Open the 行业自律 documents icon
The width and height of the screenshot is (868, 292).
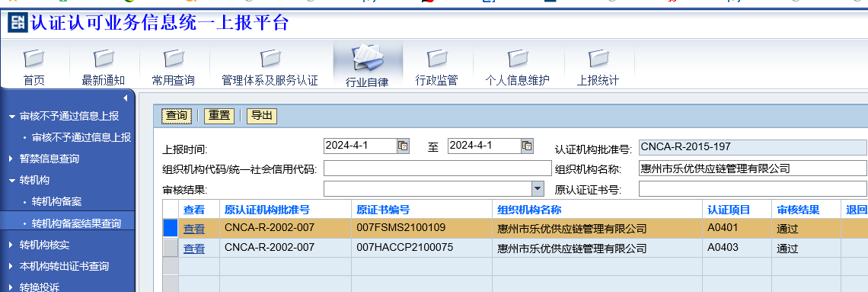tap(368, 58)
